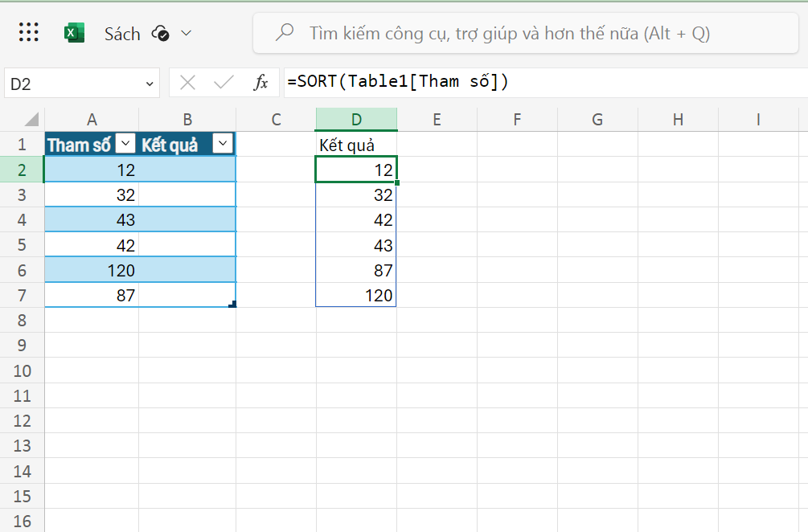This screenshot has height=532, width=808.
Task: Select cell D6 containing 87
Action: pyautogui.click(x=356, y=270)
